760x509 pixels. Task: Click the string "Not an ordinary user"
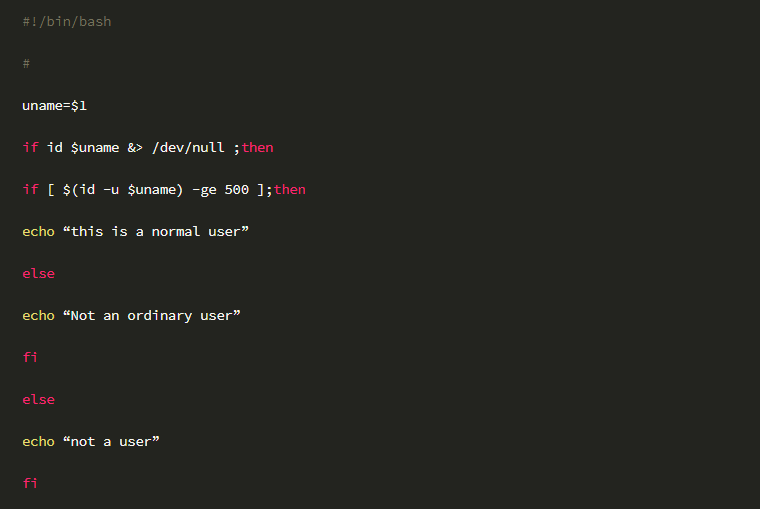coord(152,316)
